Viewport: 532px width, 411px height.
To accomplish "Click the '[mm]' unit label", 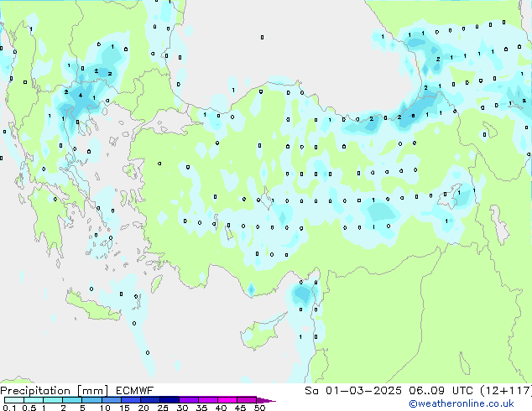I will (x=92, y=391).
